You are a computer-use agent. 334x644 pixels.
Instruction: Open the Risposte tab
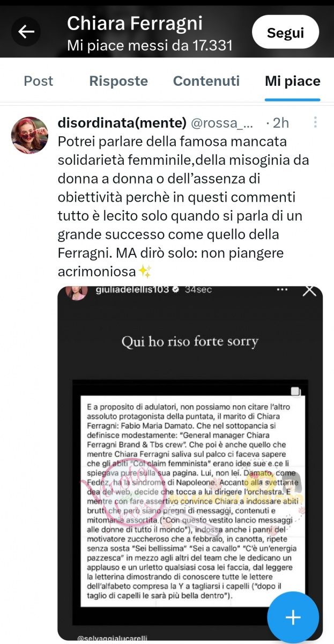(118, 81)
